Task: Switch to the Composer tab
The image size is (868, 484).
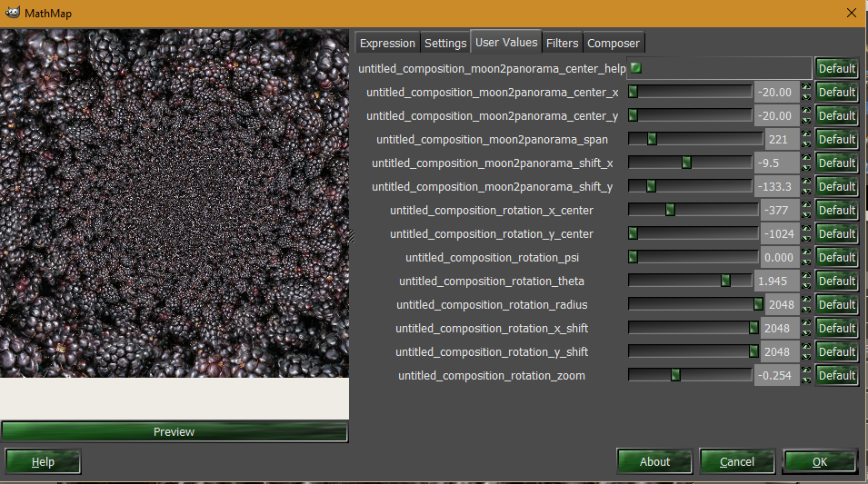Action: pyautogui.click(x=614, y=44)
